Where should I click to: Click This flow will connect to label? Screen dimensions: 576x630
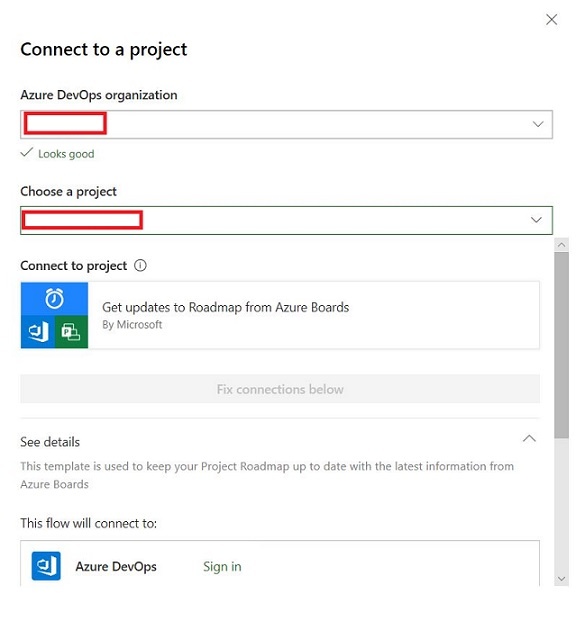click(x=88, y=523)
